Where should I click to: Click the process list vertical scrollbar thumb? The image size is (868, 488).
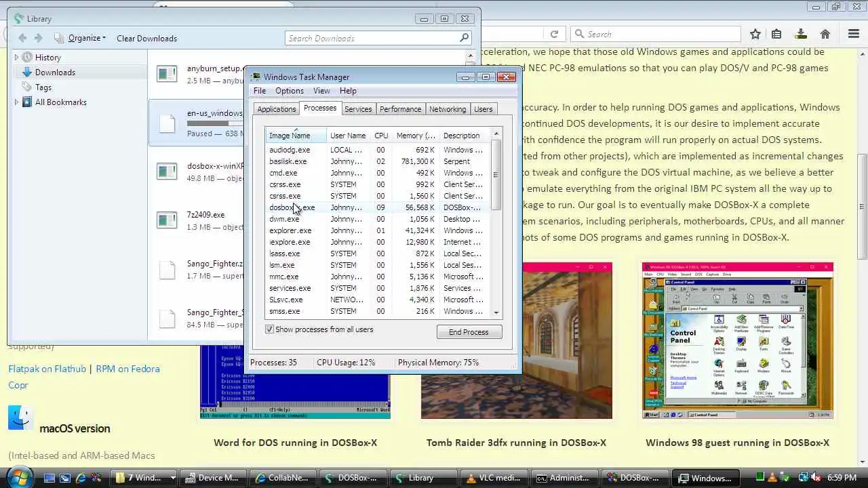tap(496, 175)
